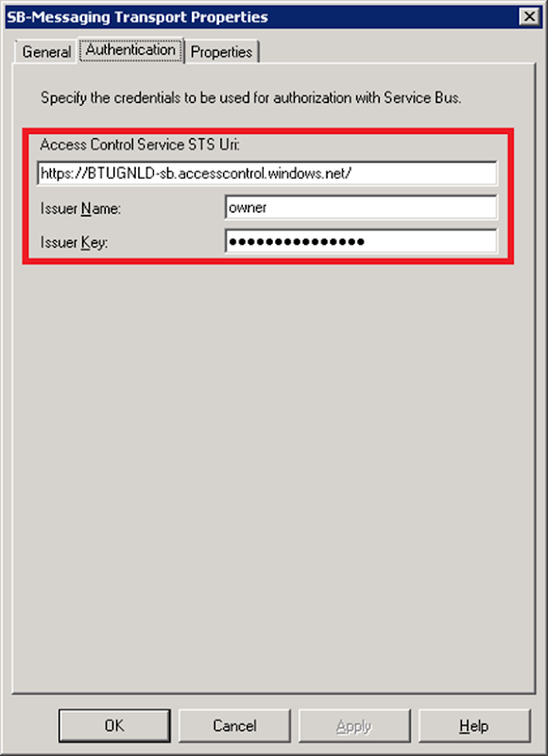This screenshot has height=756, width=548.
Task: Open Help for this dialog
Action: 474,726
